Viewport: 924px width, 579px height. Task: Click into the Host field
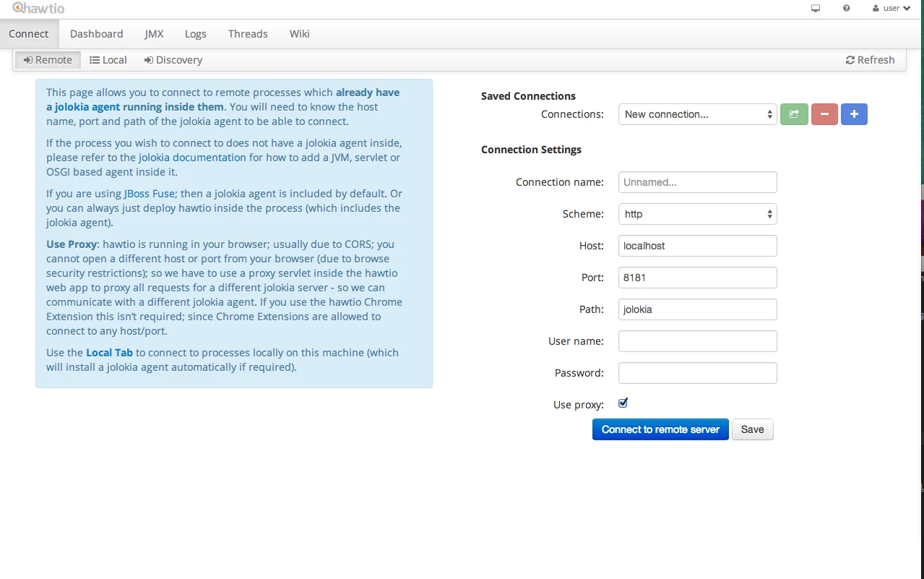click(698, 246)
